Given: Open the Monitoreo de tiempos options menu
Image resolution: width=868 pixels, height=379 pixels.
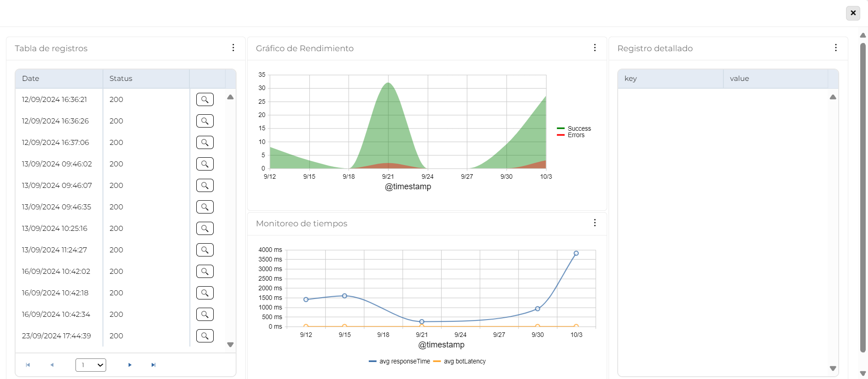Looking at the screenshot, I should (x=594, y=223).
